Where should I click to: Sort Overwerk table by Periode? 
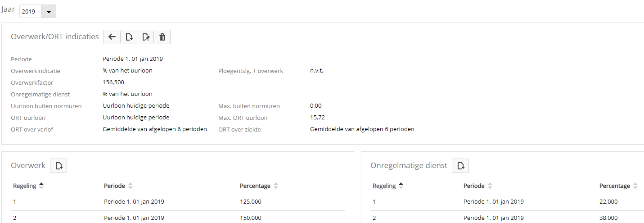pyautogui.click(x=118, y=186)
